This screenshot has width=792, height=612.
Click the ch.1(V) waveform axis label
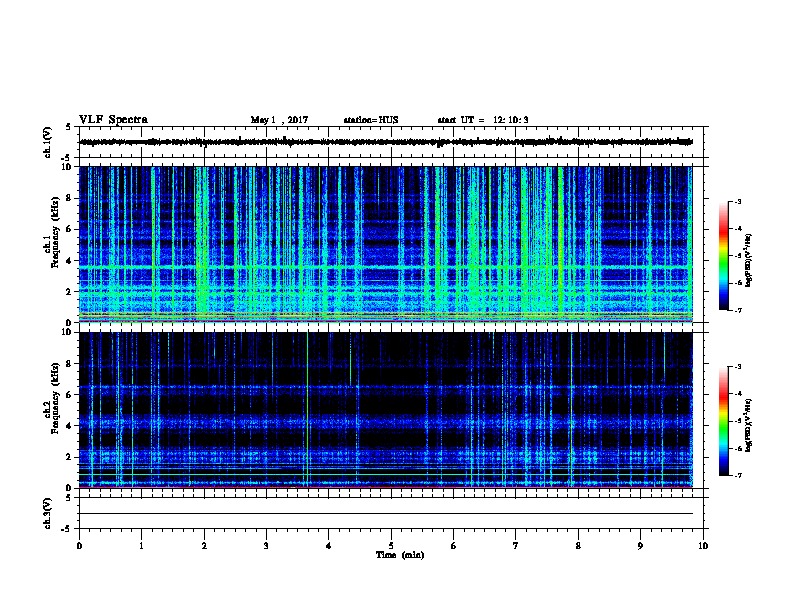point(47,142)
